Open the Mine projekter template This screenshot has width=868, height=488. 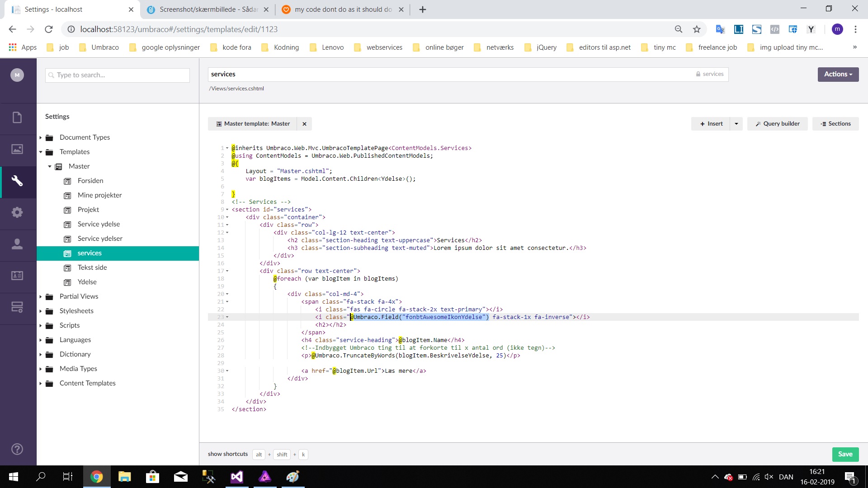99,195
